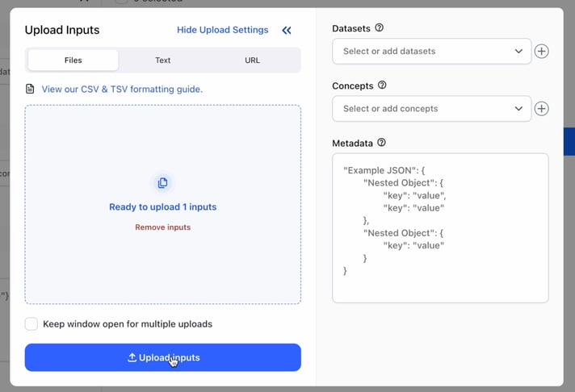The height and width of the screenshot is (392, 575).
Task: Open the Select or add concepts dropdown
Action: point(431,108)
